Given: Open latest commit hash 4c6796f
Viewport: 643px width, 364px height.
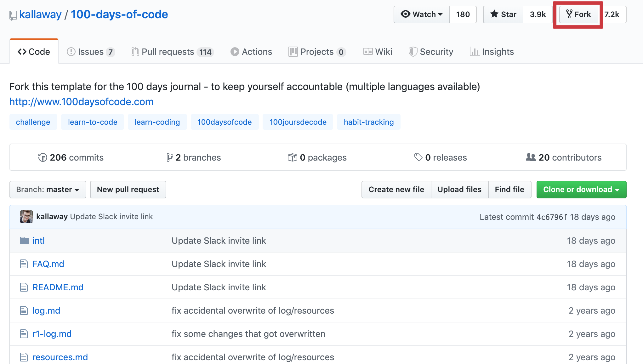Looking at the screenshot, I should pos(552,217).
